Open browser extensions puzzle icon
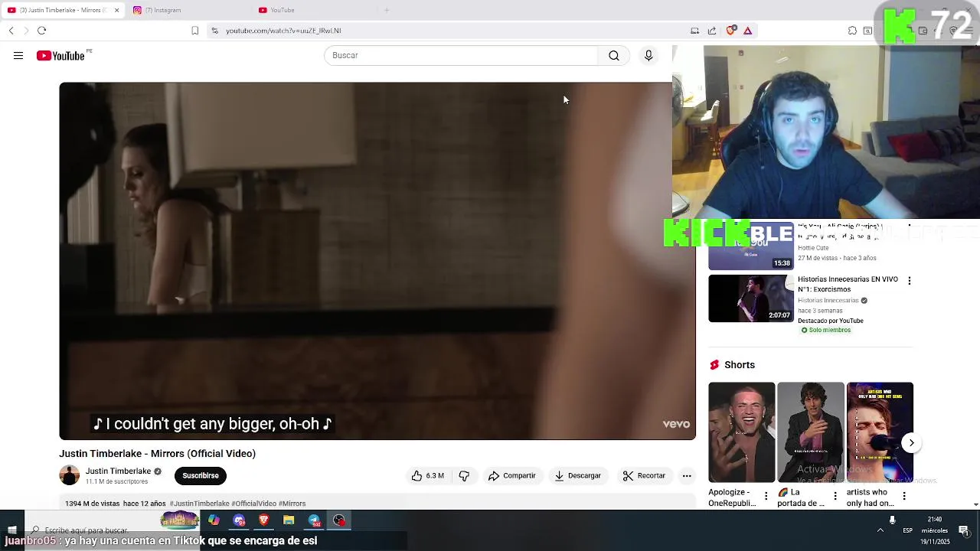The width and height of the screenshot is (980, 551). (x=852, y=31)
